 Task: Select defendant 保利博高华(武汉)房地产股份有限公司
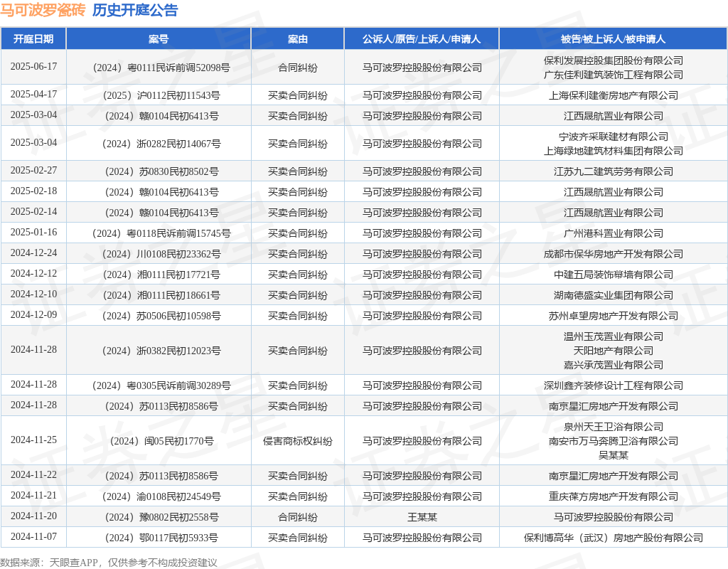(614, 538)
